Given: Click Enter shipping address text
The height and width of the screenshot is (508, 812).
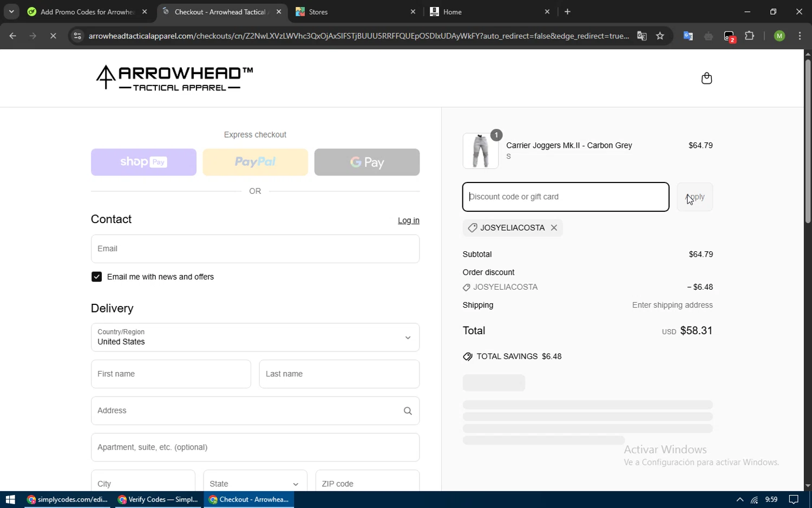Looking at the screenshot, I should click(672, 305).
